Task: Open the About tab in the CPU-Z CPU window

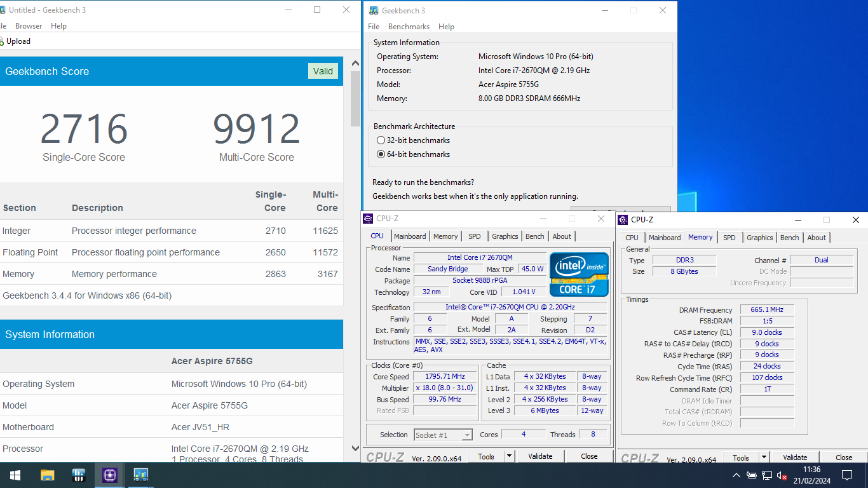Action: click(562, 236)
